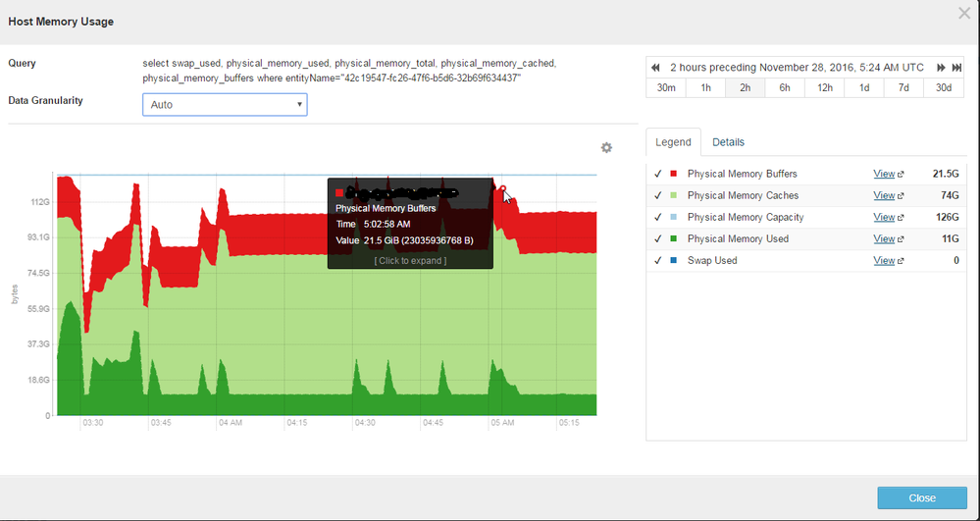Click the 74G caches value in legend

950,196
